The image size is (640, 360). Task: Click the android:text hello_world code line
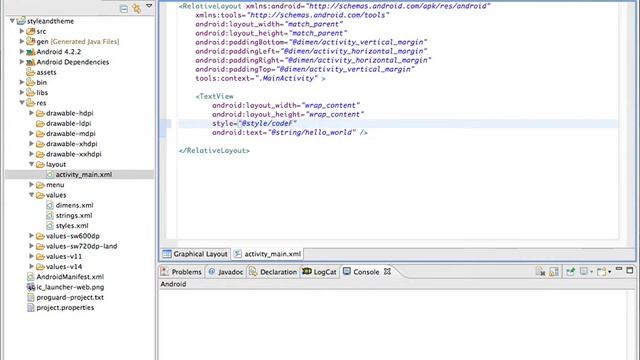click(290, 132)
